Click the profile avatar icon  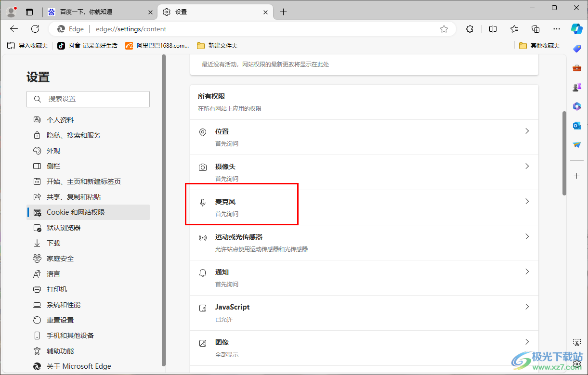12,12
